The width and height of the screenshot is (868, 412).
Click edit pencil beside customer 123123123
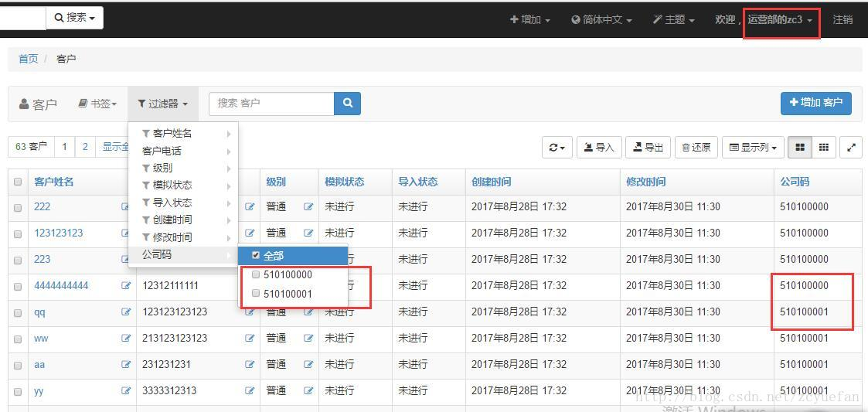pyautogui.click(x=126, y=233)
